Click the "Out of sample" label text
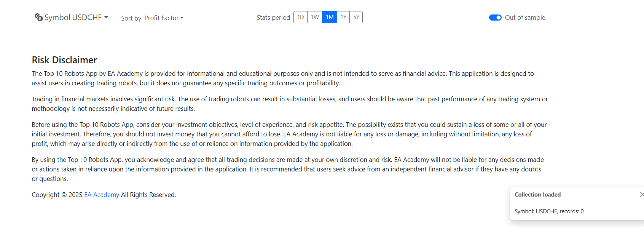 tap(525, 18)
